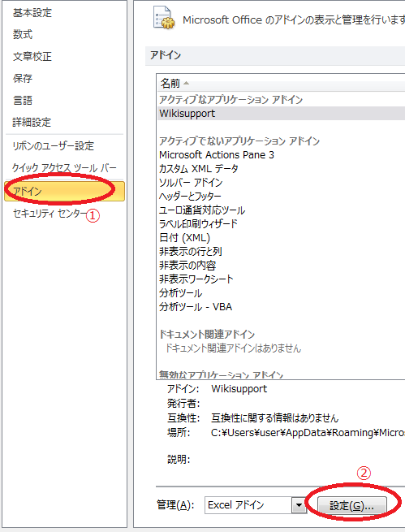This screenshot has width=405, height=532.
Task: Select ヘッダーとフッター add-in entry
Action: pos(190,196)
